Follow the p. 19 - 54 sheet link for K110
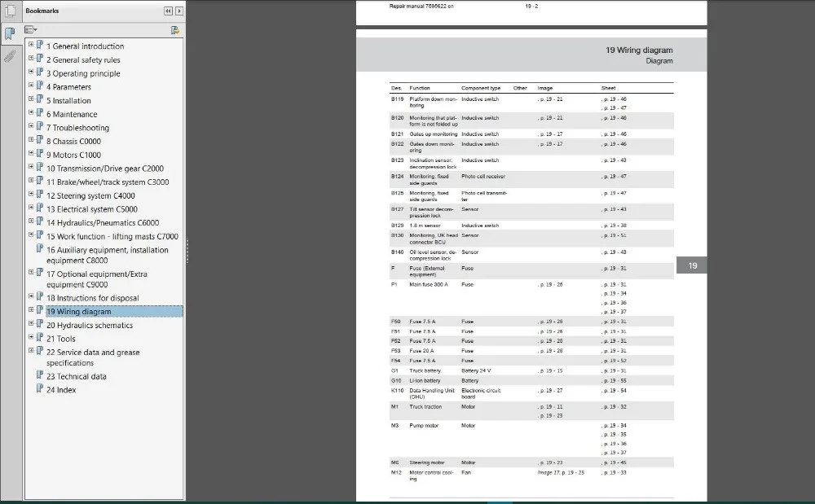Image resolution: width=815 pixels, height=504 pixels. pyautogui.click(x=615, y=391)
